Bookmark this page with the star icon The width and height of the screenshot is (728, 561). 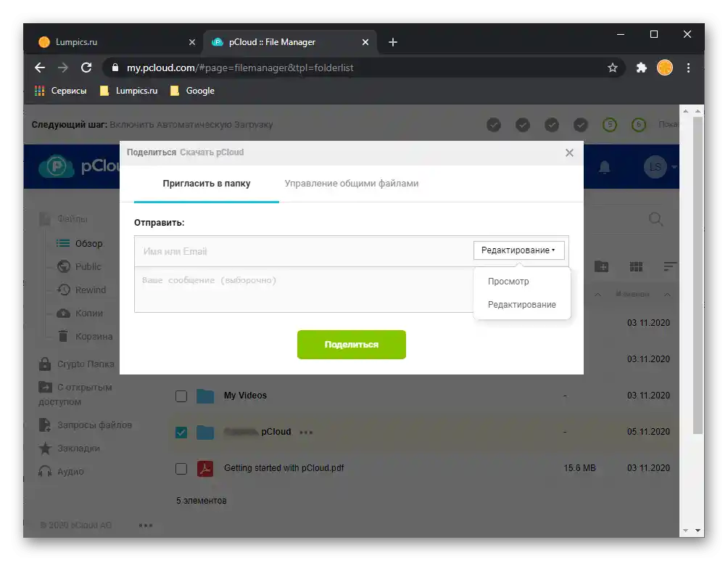click(x=613, y=68)
